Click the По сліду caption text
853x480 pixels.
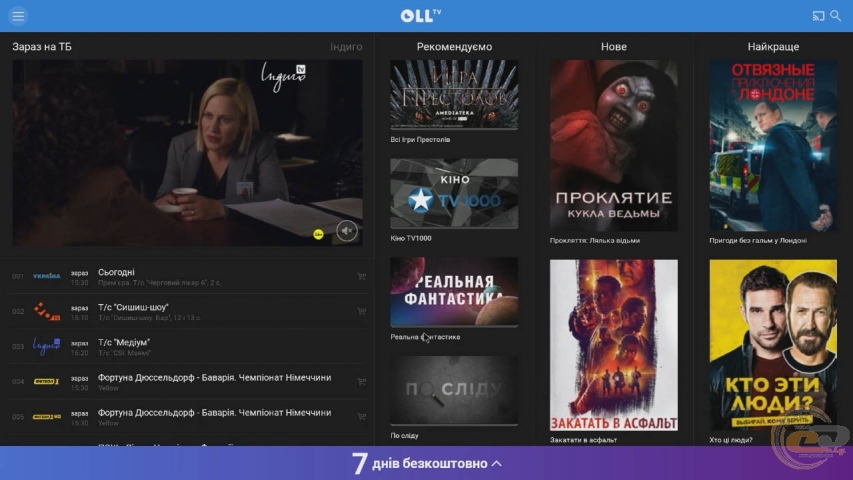[404, 435]
